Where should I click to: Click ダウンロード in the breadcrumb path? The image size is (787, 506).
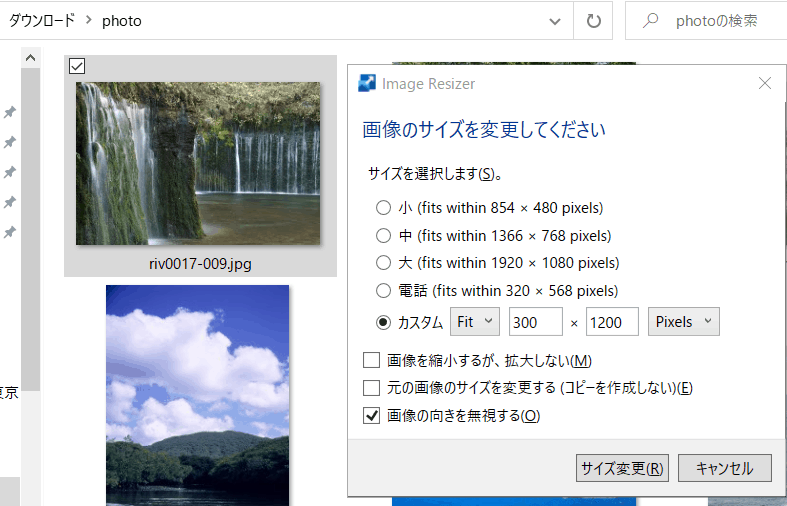41,20
